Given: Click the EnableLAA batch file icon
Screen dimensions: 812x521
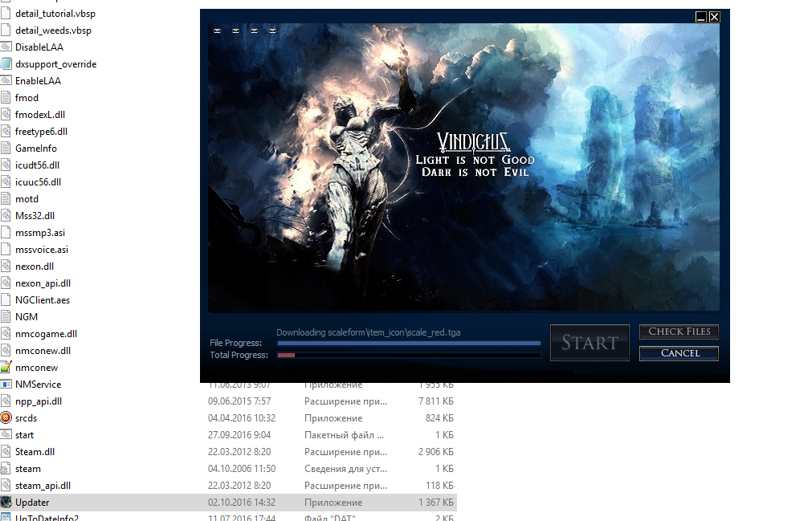Looking at the screenshot, I should (6, 81).
